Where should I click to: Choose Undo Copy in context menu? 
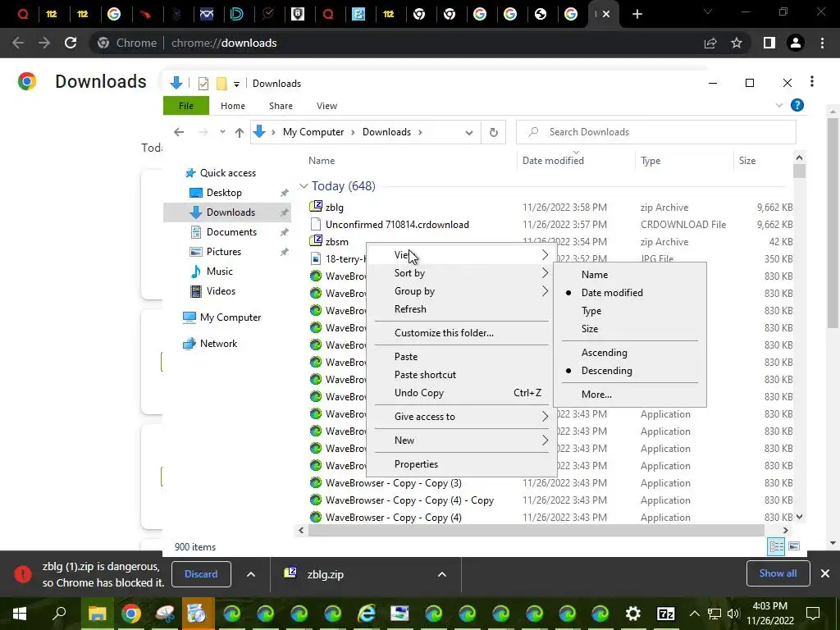tap(462, 393)
